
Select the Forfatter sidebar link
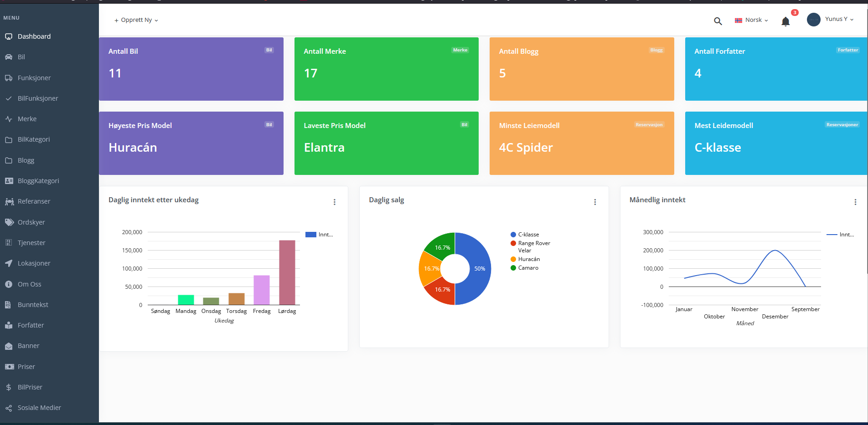pyautogui.click(x=31, y=325)
